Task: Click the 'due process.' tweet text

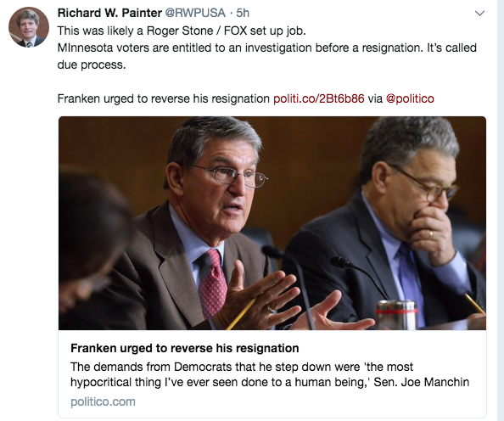Action: (x=92, y=65)
